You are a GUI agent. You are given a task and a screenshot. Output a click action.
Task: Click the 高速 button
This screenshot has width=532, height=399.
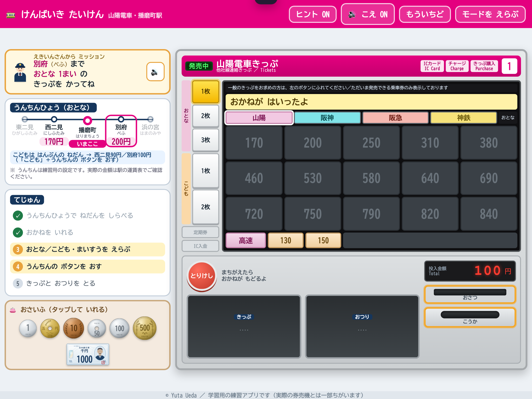(x=246, y=241)
